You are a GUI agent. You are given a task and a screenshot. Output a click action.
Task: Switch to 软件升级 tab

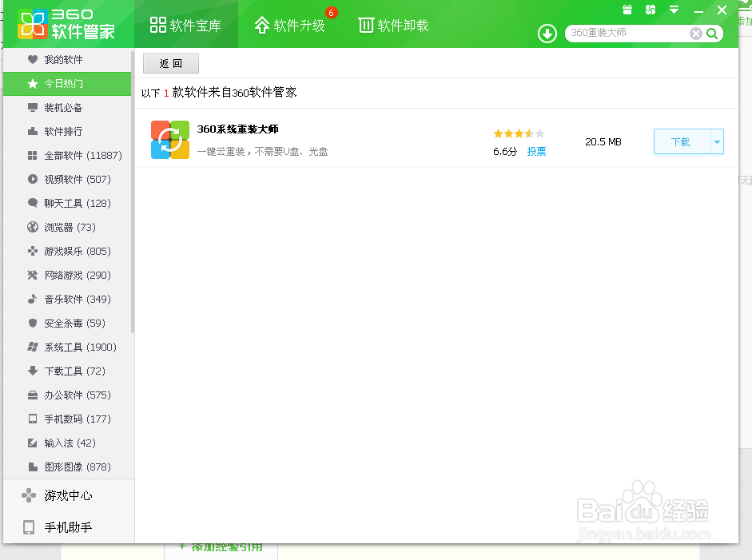[x=289, y=25]
